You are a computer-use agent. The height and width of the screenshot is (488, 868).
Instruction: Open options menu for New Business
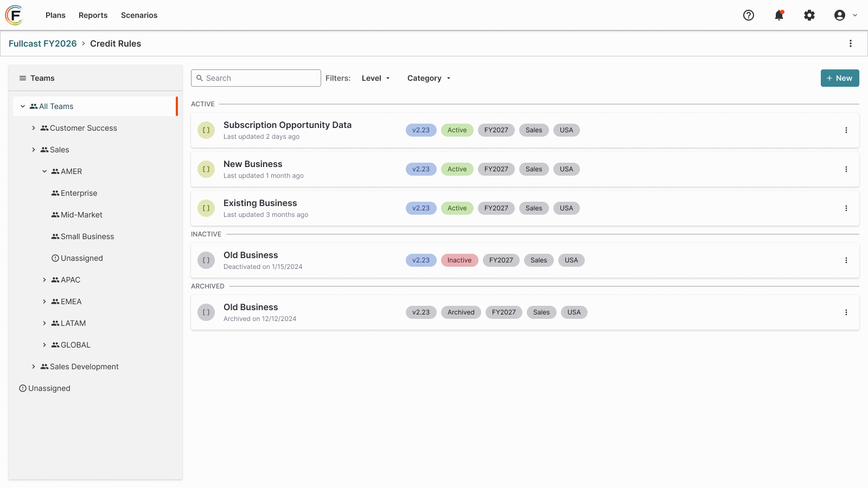(846, 169)
